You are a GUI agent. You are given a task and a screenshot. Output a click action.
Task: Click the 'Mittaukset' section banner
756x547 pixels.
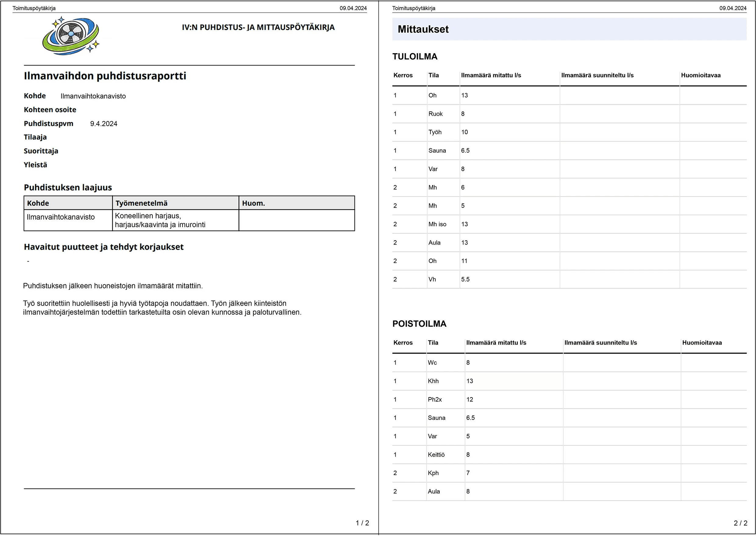569,29
